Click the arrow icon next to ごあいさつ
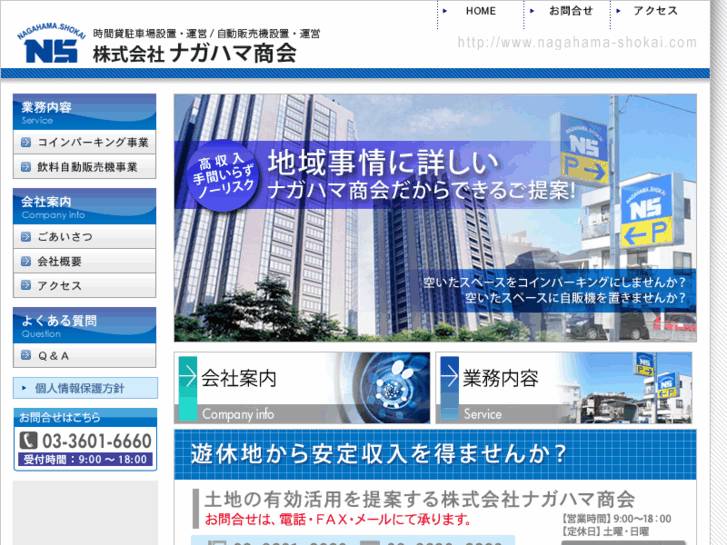The height and width of the screenshot is (545, 727). coord(26,237)
